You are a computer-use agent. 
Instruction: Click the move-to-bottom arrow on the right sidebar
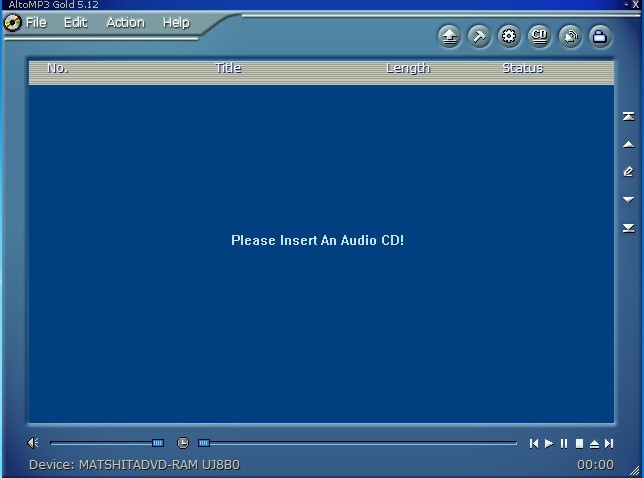coord(628,228)
